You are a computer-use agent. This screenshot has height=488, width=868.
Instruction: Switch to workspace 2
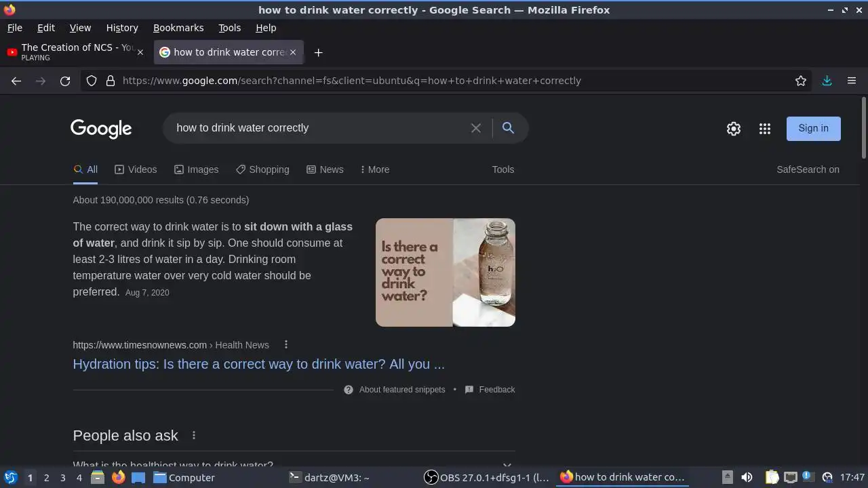(x=46, y=478)
